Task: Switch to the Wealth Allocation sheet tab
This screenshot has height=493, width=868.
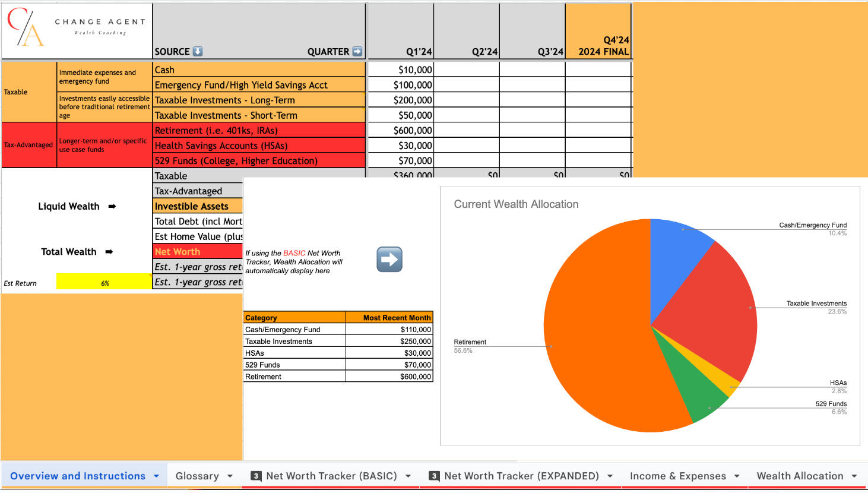Action: 799,476
